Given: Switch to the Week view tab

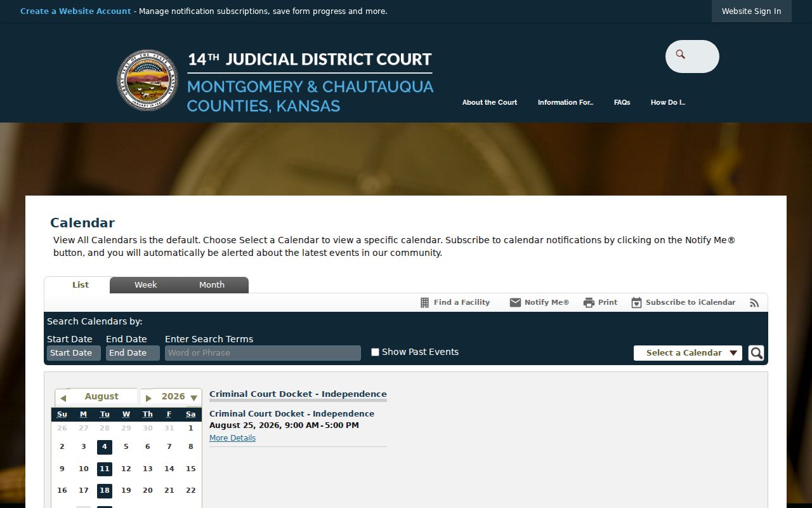Looking at the screenshot, I should coord(145,285).
